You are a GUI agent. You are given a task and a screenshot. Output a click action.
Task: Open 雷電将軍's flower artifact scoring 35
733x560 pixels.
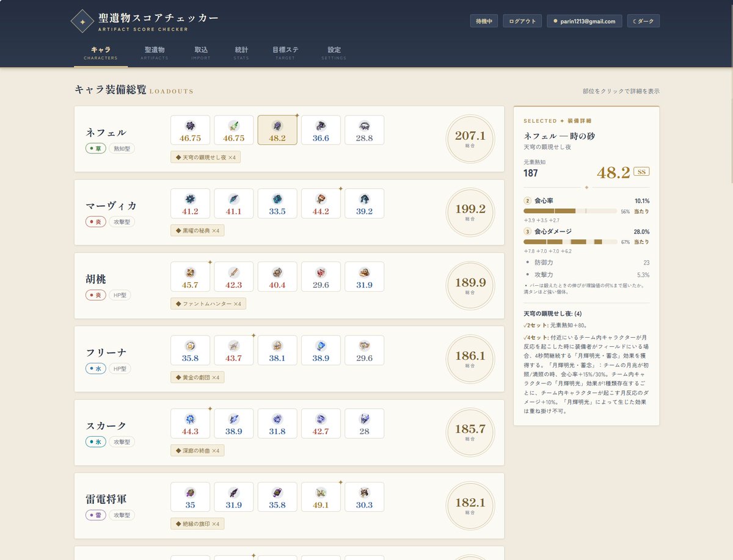tap(190, 496)
